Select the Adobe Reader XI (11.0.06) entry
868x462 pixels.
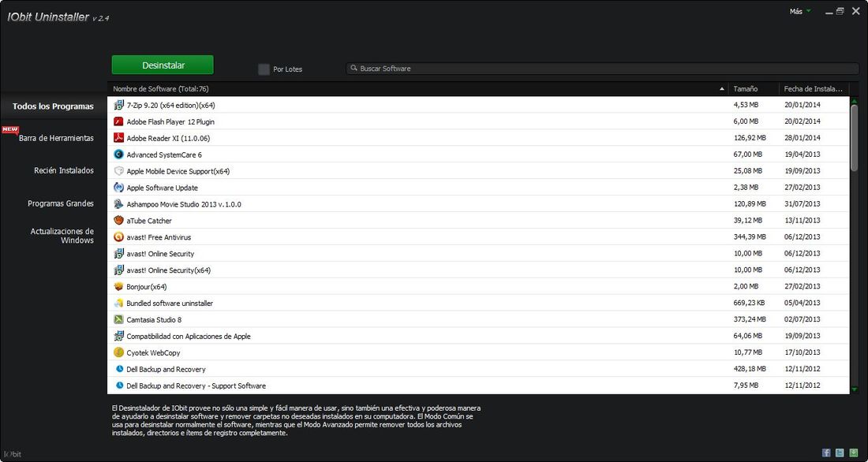tap(478, 138)
